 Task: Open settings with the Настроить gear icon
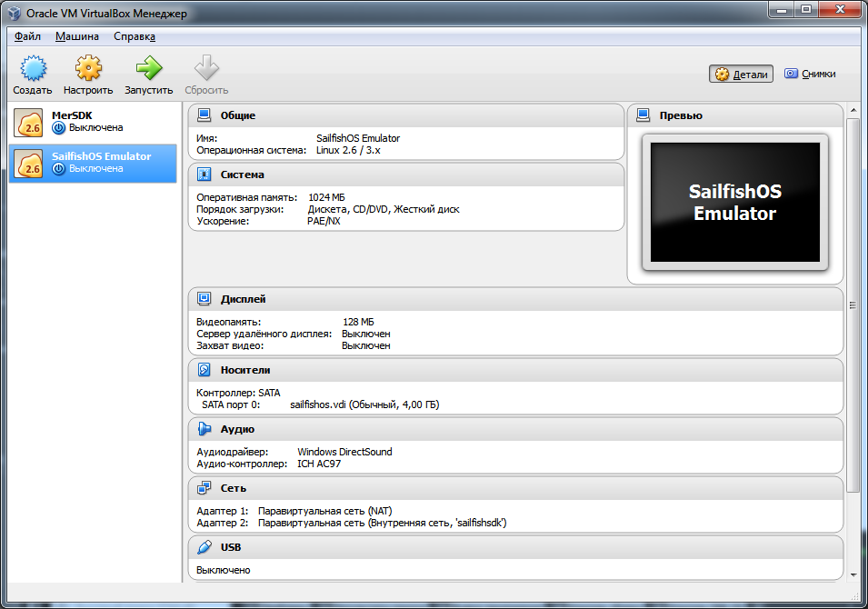(x=88, y=69)
